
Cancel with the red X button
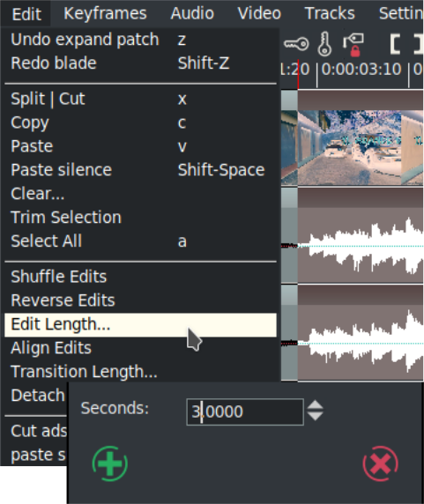(x=381, y=463)
